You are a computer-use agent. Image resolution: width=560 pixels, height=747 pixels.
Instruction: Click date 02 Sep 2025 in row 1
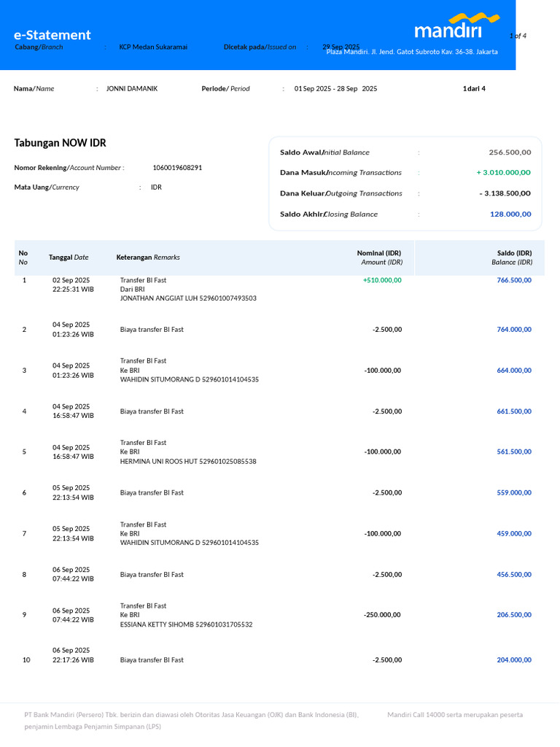[x=71, y=280]
